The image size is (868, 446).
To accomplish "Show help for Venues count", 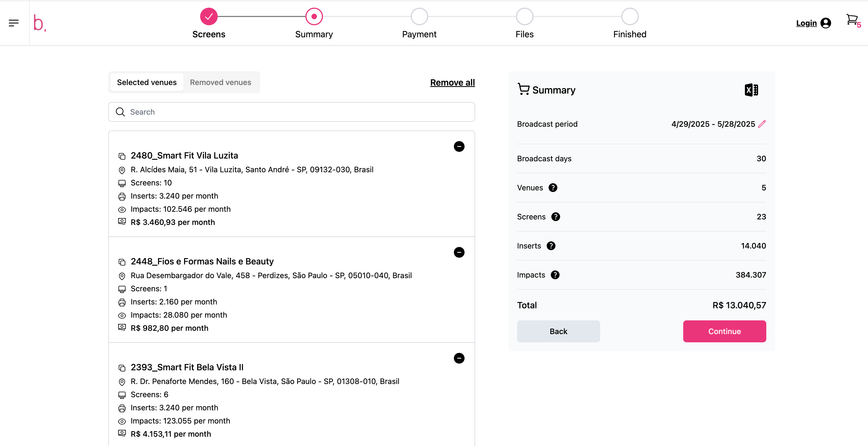I will click(553, 188).
